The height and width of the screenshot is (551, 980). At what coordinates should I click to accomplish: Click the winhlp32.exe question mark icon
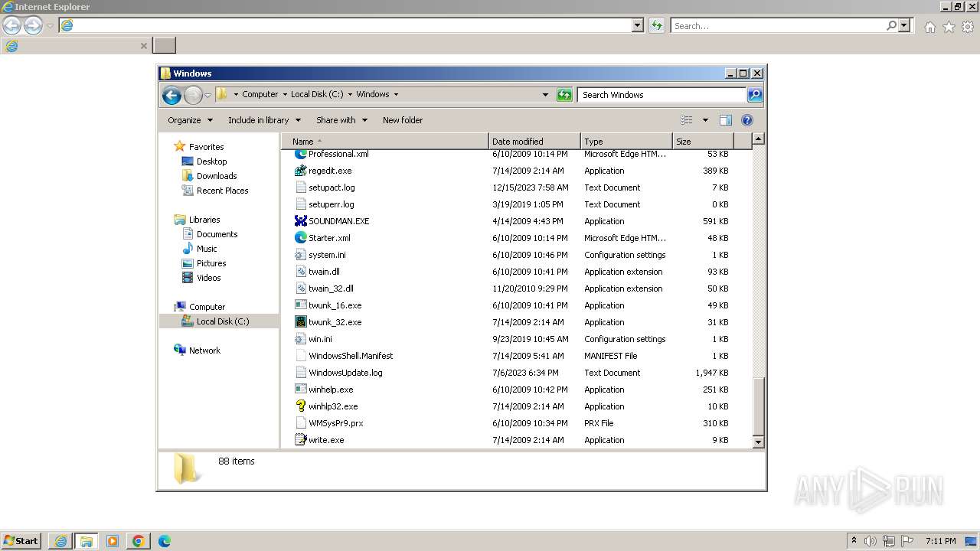coord(301,406)
